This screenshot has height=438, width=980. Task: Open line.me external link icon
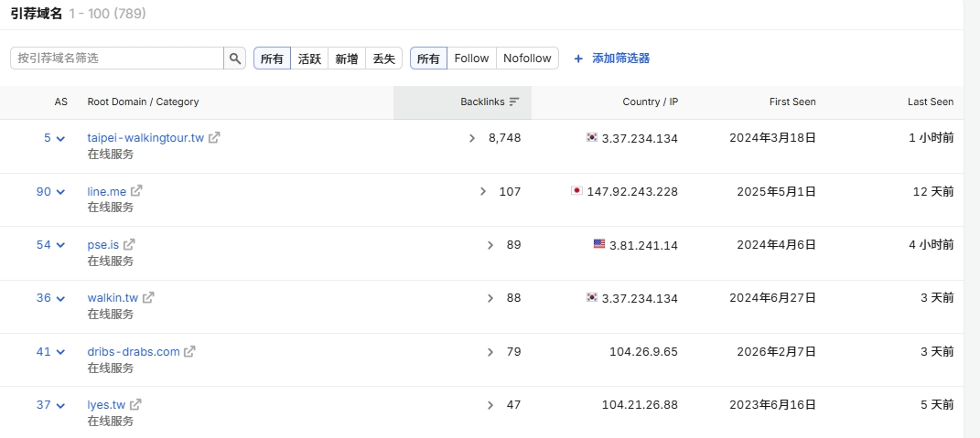[x=135, y=191]
